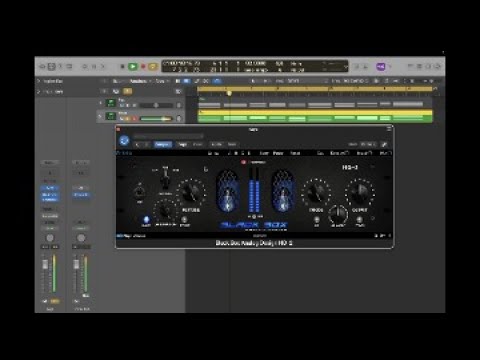Select the B settings bank in plug-in toolbar
Image resolution: width=480 pixels, height=360 pixels.
[x=236, y=153]
